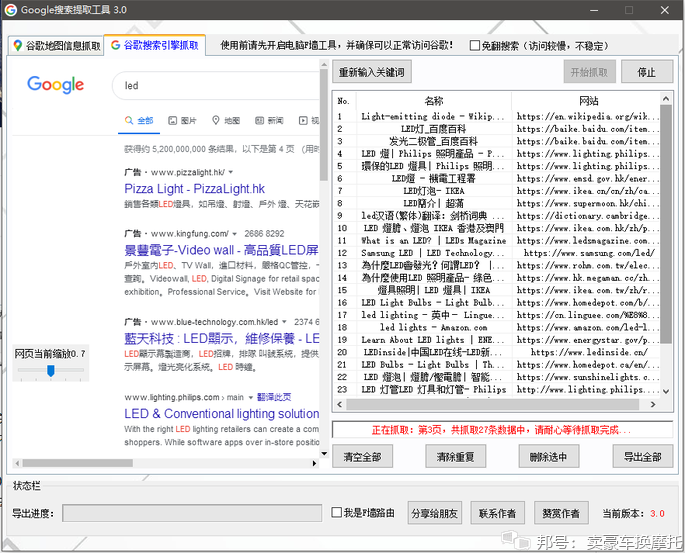Click 导出全部 button

(643, 457)
